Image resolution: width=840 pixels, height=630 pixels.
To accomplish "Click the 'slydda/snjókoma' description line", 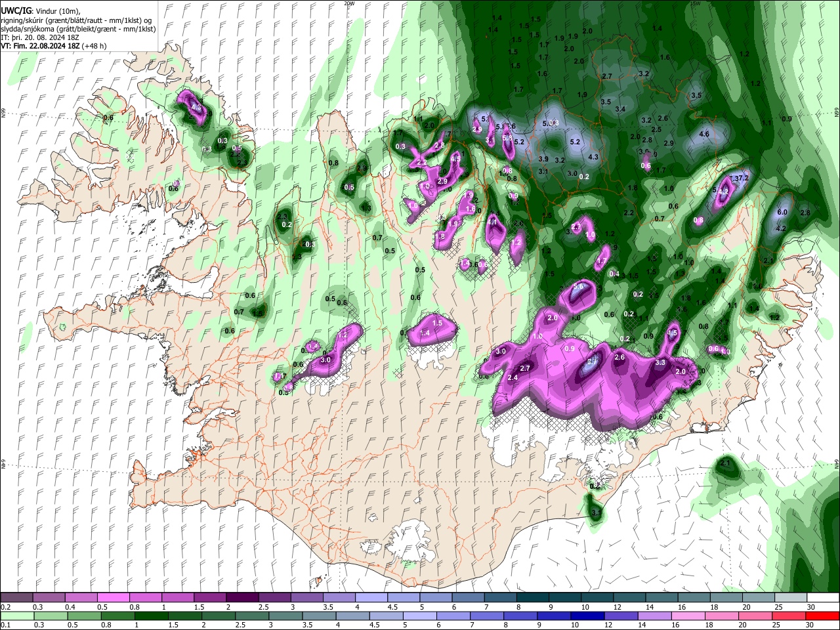I will [79, 29].
